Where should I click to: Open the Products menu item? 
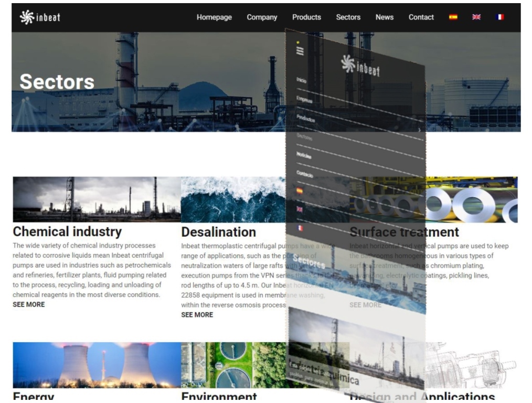pyautogui.click(x=306, y=17)
